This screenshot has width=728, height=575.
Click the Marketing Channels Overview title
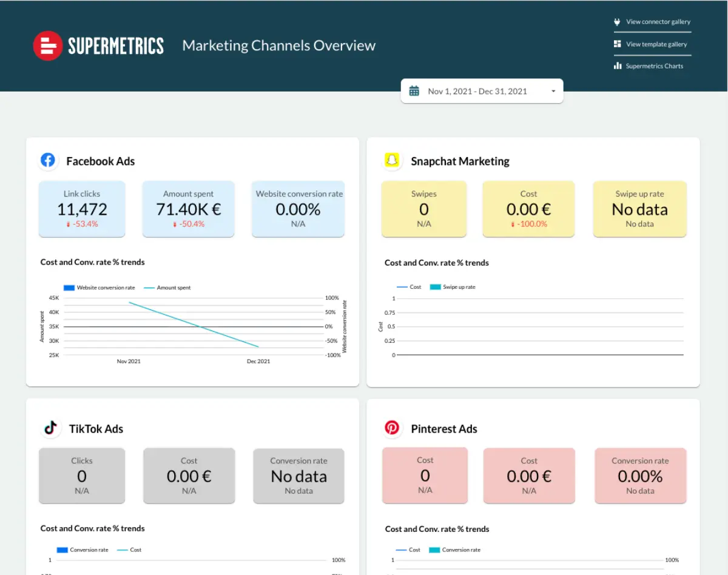(x=279, y=45)
